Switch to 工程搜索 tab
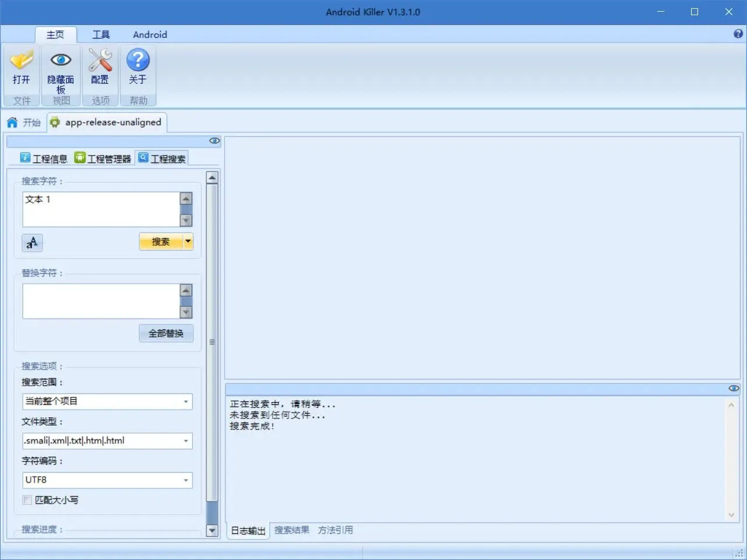The height and width of the screenshot is (560, 747). pos(162,158)
